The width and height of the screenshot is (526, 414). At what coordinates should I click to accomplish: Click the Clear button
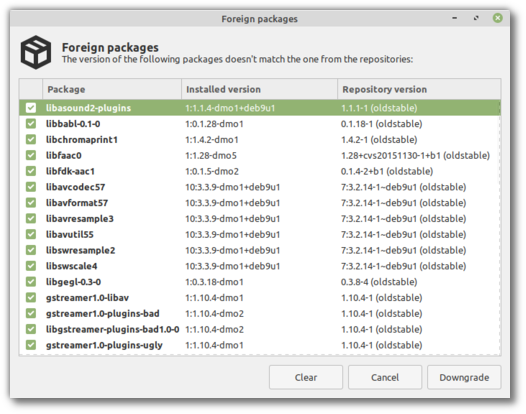tap(306, 377)
